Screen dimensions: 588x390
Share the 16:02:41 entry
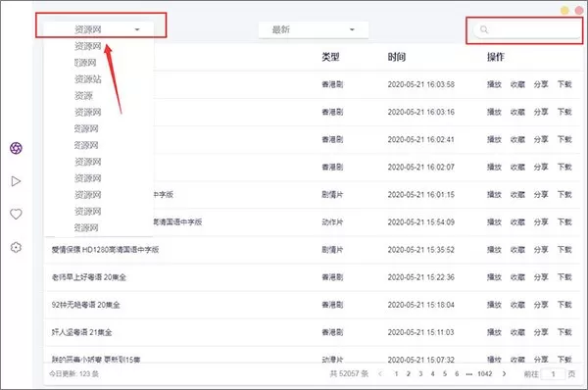[x=541, y=139]
